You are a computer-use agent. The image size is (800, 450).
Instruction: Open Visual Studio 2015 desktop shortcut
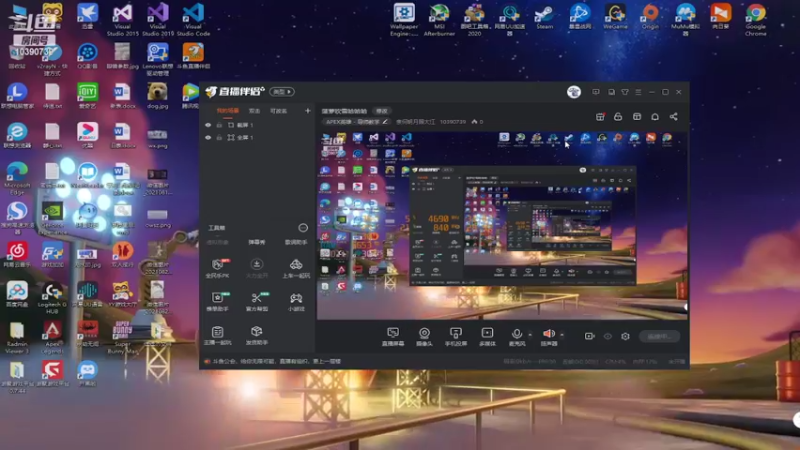(122, 19)
